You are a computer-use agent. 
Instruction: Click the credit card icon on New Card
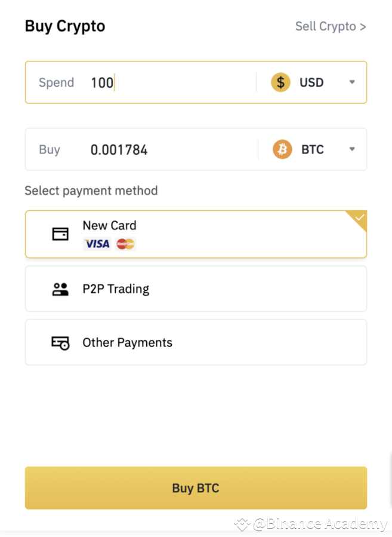pyautogui.click(x=60, y=234)
